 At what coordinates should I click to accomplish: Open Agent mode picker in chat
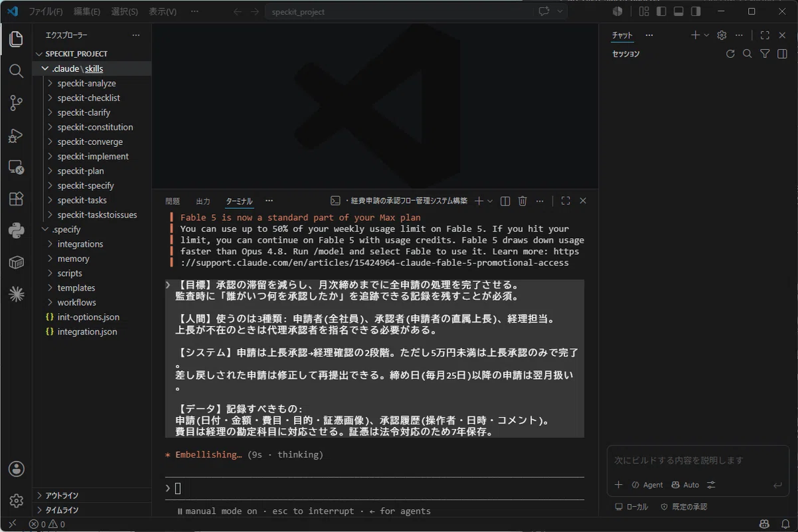[647, 485]
